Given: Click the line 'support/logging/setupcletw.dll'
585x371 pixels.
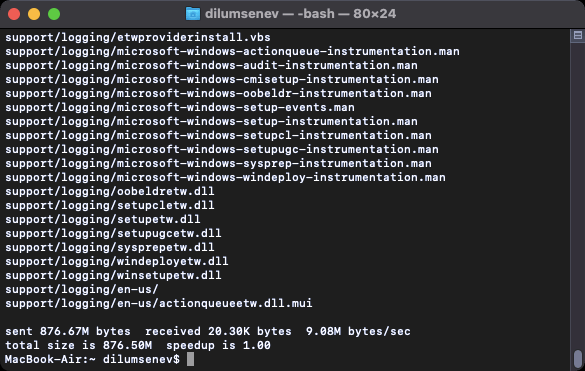Looking at the screenshot, I should point(110,205).
